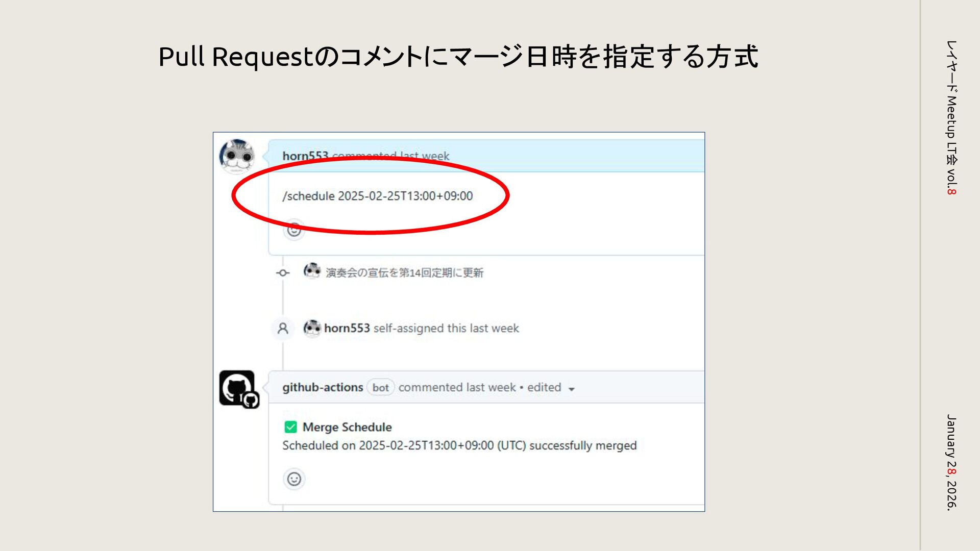
Task: Add emoji reaction to /schedule comment
Action: pyautogui.click(x=294, y=230)
